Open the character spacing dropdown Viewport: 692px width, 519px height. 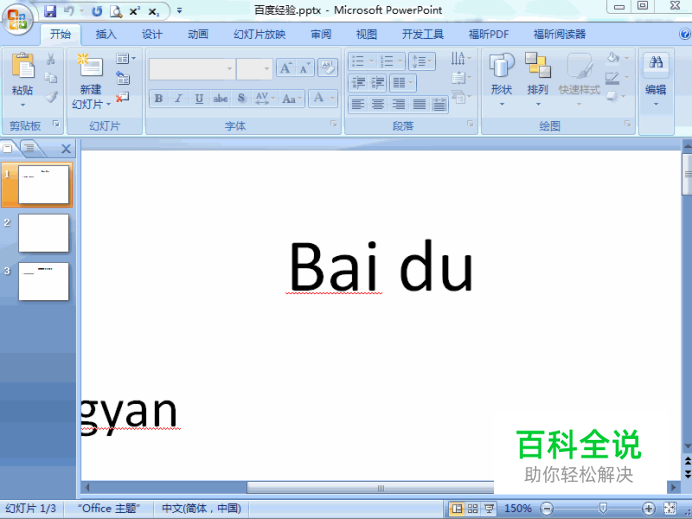(x=266, y=98)
